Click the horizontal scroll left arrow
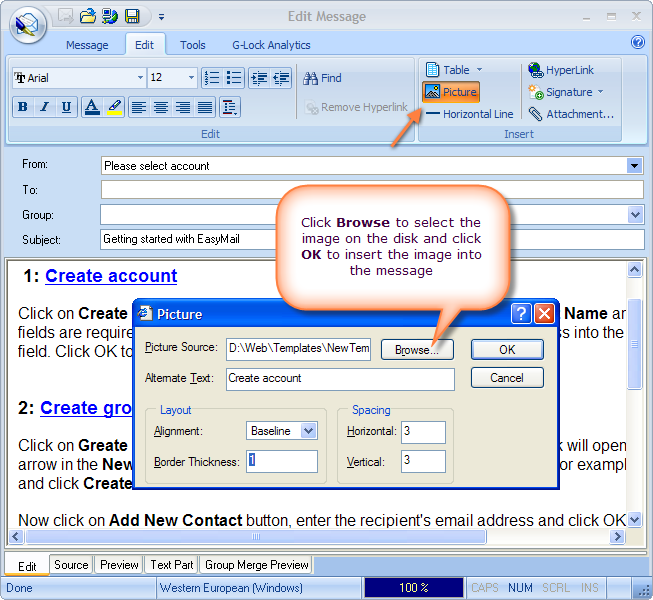 coord(16,536)
